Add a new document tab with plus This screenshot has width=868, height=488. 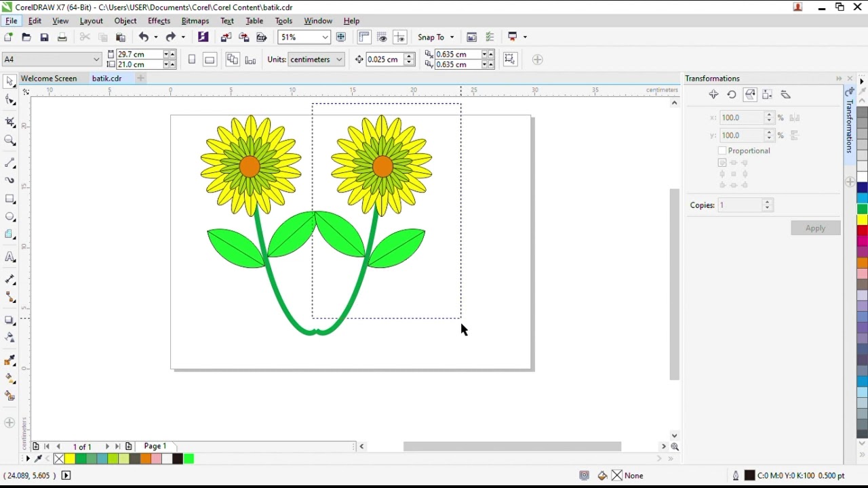pyautogui.click(x=141, y=79)
